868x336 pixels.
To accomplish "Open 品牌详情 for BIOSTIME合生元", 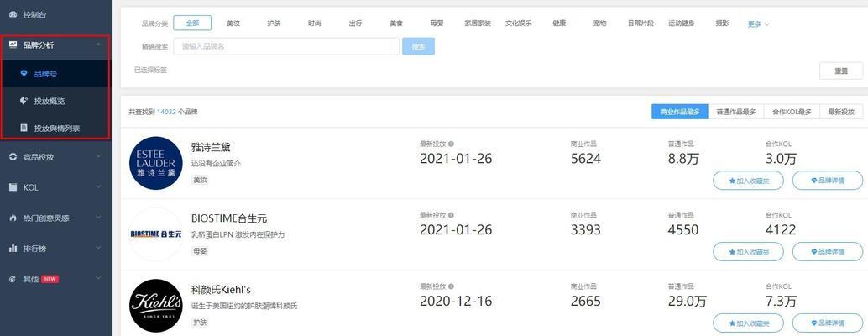I will [x=828, y=252].
